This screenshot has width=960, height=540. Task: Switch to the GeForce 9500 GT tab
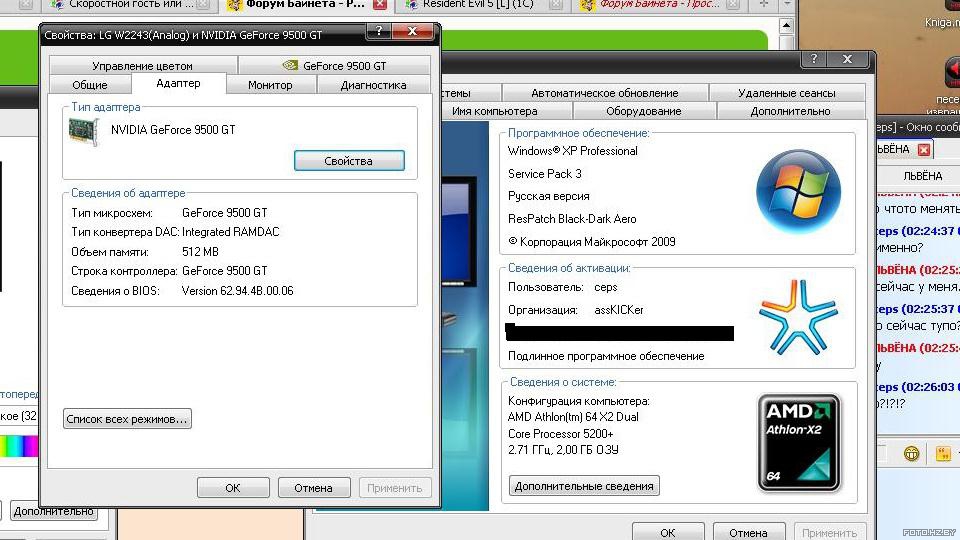334,66
